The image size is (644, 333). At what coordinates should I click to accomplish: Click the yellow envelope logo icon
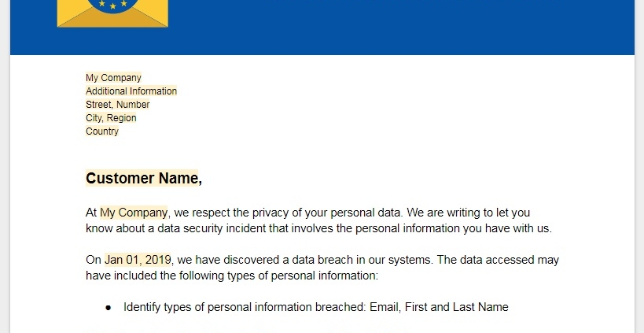[x=112, y=13]
